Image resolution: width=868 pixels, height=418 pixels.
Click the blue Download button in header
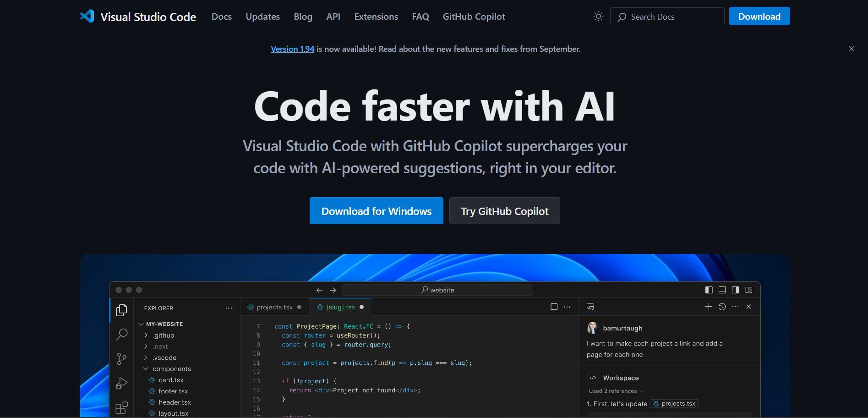coord(759,16)
